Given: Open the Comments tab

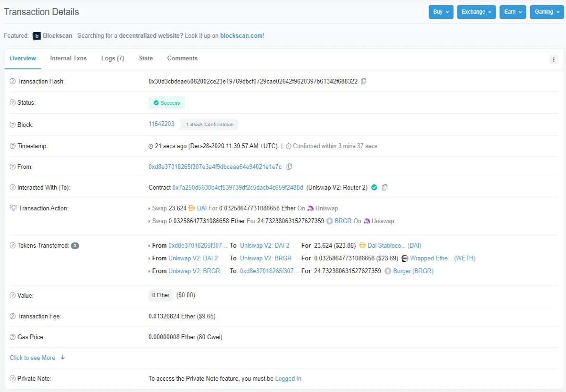Looking at the screenshot, I should pyautogui.click(x=183, y=58).
